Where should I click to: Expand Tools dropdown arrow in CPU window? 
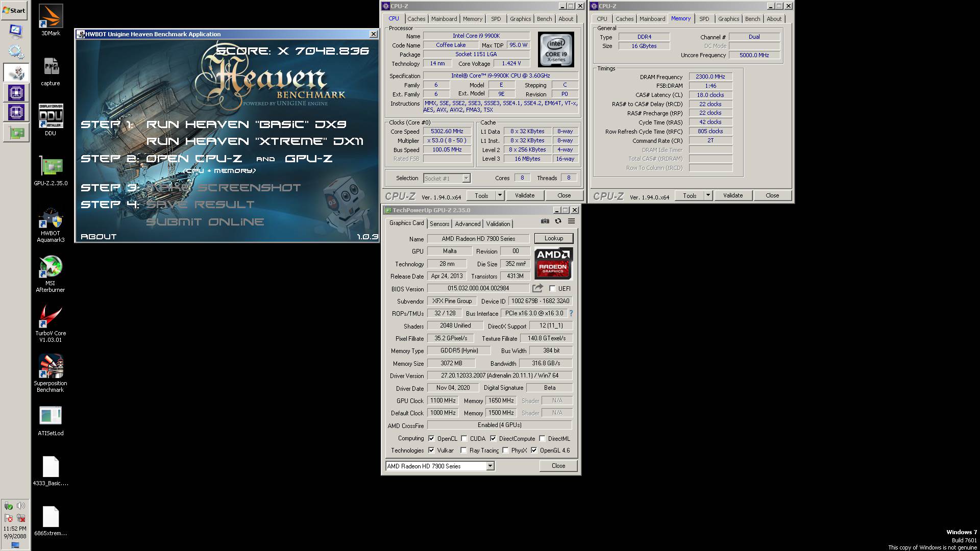(x=500, y=195)
